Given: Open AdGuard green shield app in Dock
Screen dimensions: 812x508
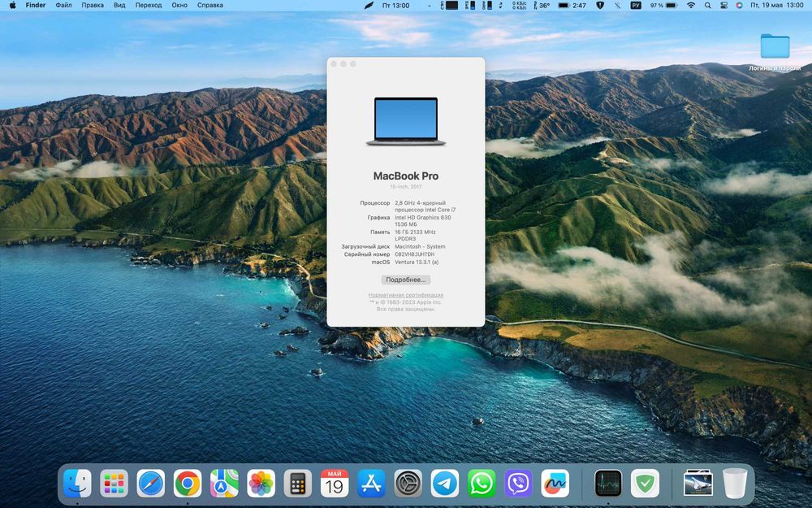Looking at the screenshot, I should 645,484.
